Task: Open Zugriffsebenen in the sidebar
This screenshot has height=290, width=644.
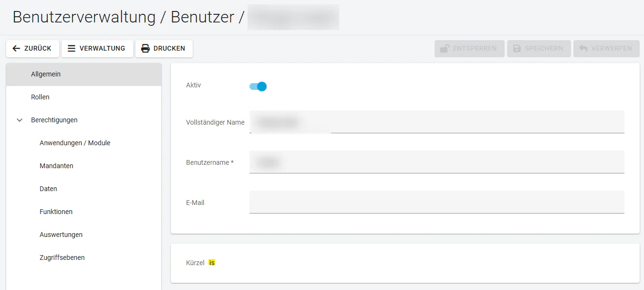Action: pyautogui.click(x=62, y=258)
